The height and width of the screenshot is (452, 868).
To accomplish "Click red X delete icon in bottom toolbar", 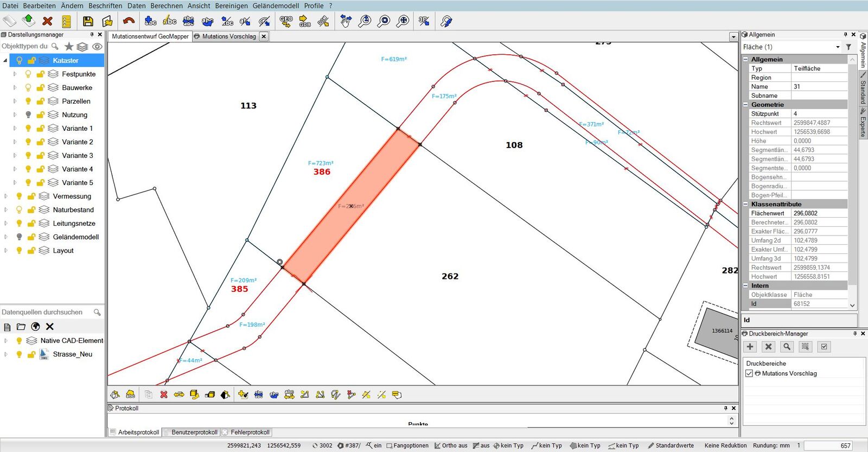I will (x=164, y=394).
